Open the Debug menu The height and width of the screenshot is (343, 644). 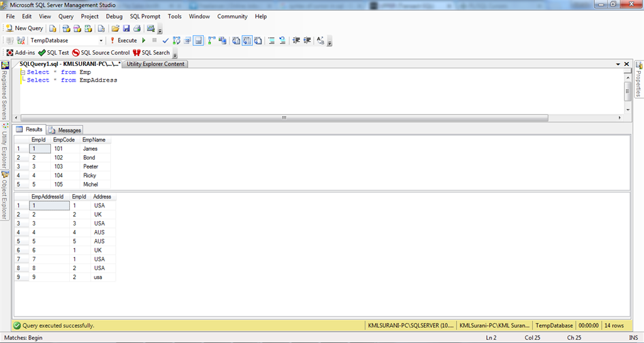point(114,16)
